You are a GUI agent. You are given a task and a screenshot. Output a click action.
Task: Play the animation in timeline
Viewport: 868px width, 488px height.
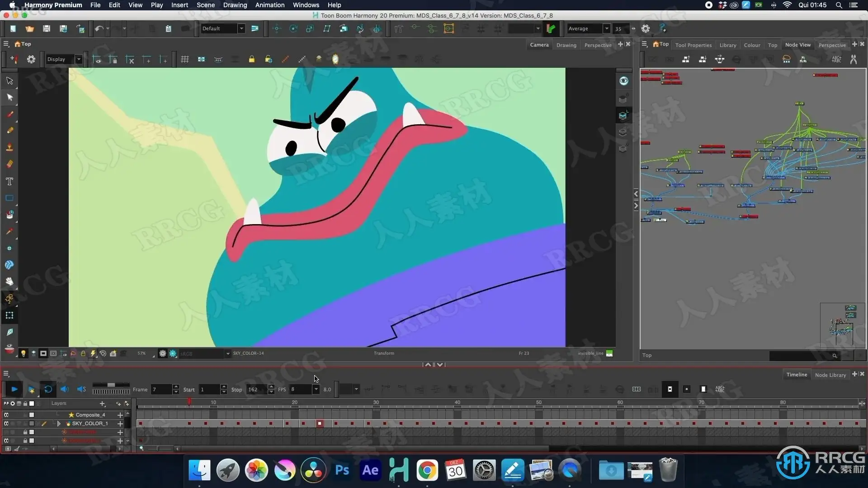click(14, 389)
